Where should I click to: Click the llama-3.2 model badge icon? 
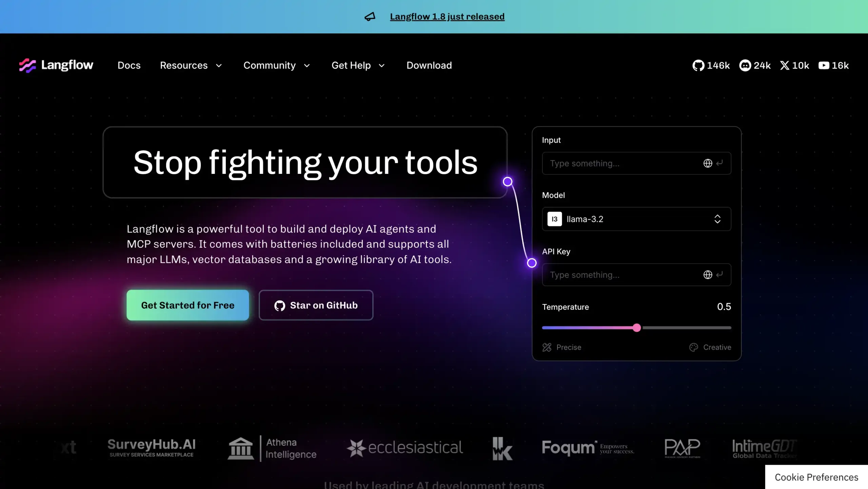click(554, 219)
